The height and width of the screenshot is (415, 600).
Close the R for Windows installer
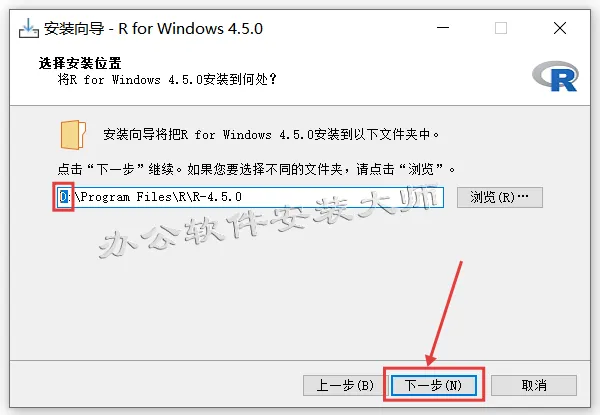(x=560, y=28)
